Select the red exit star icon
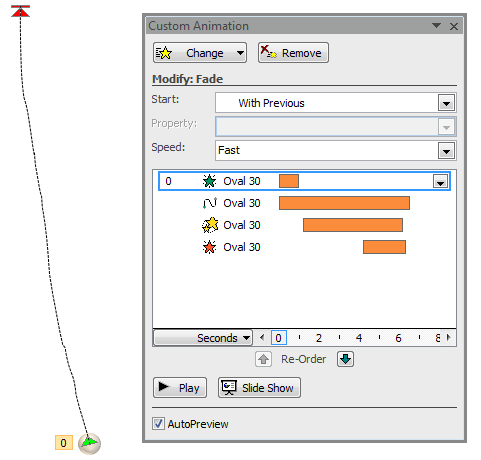481x460 pixels. 209,247
